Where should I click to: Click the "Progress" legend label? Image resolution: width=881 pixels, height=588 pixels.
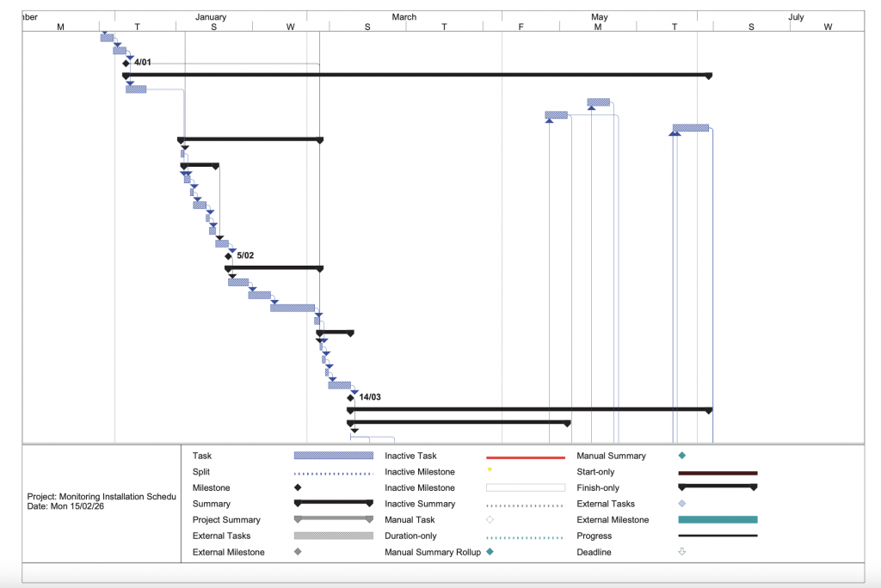click(x=594, y=536)
